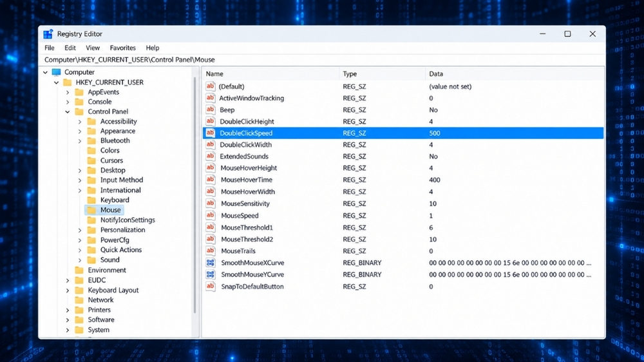
Task: Expand the Personalization key
Action: 80,230
